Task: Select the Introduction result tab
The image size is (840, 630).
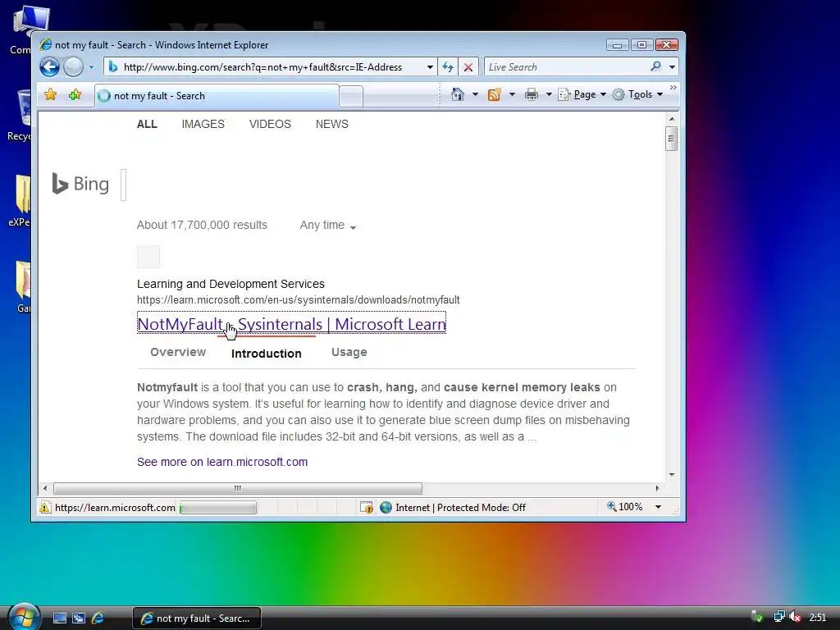Action: (267, 354)
